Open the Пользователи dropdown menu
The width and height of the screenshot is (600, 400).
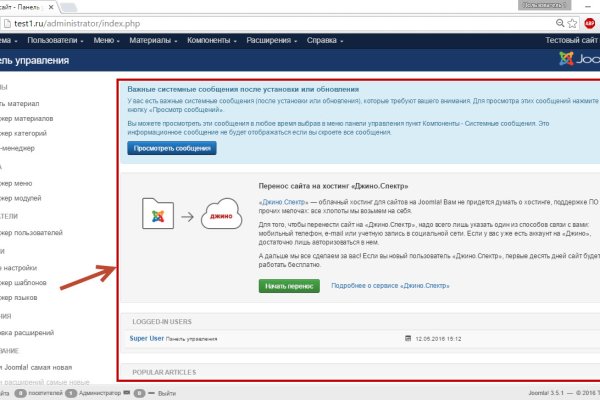coord(53,40)
